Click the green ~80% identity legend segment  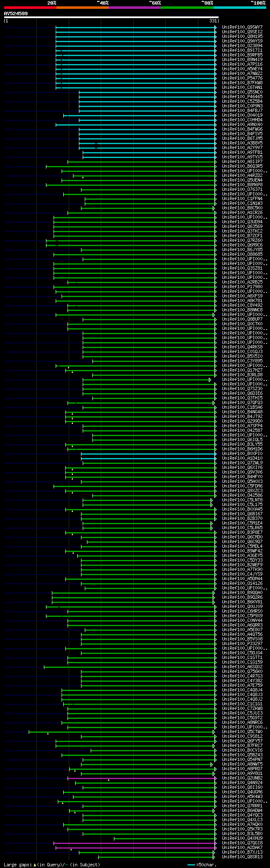coord(187,8)
